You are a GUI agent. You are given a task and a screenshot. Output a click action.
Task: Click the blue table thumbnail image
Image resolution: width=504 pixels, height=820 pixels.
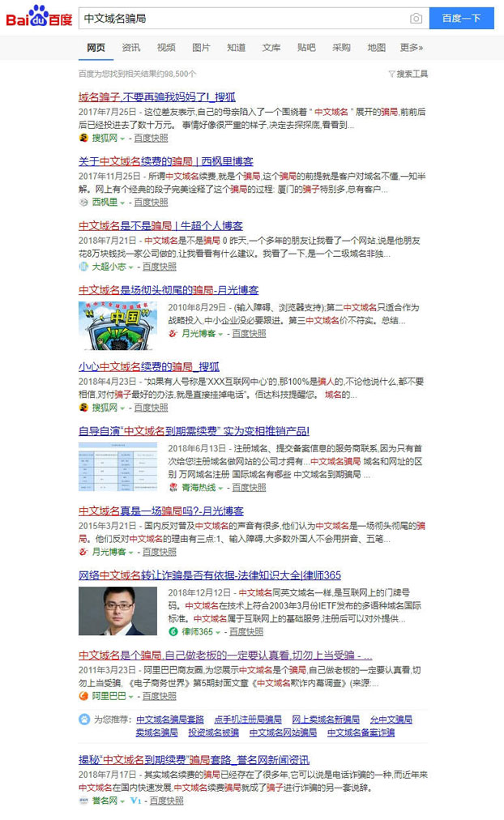[x=117, y=467]
